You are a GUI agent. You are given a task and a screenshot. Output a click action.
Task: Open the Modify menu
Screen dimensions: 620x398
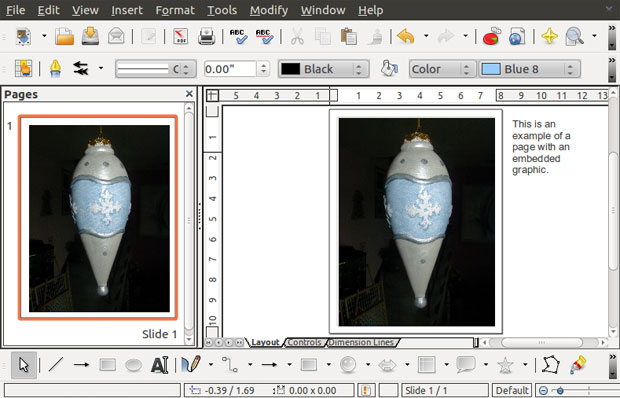click(268, 10)
